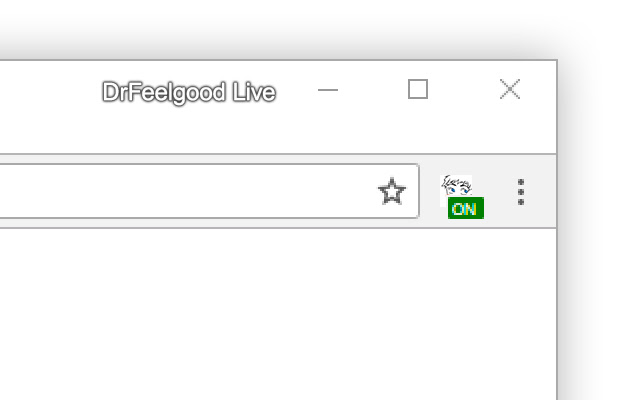Screen dimensions: 640x400
Task: Close the browser window
Action: coord(510,89)
